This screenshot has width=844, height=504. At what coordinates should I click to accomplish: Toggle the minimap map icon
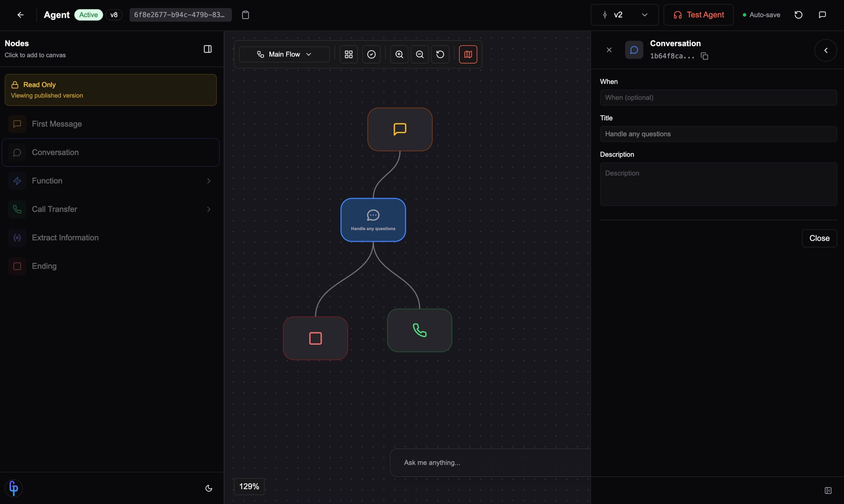[x=468, y=54]
